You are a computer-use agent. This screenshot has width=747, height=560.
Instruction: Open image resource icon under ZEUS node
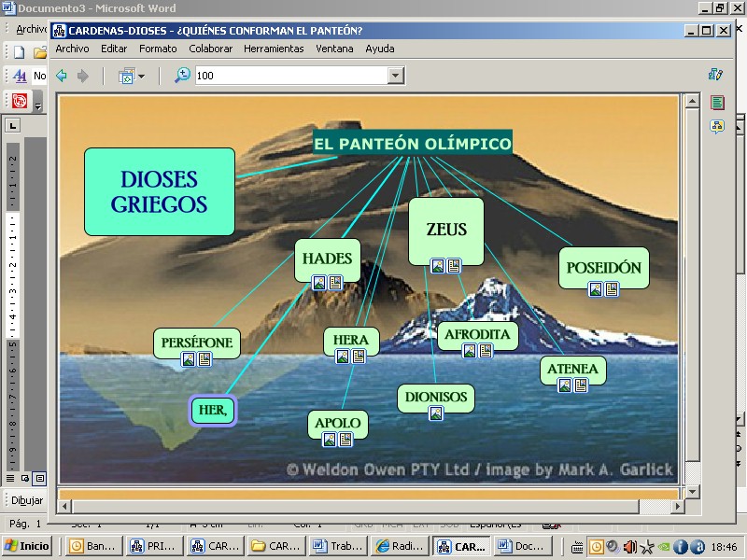438,266
